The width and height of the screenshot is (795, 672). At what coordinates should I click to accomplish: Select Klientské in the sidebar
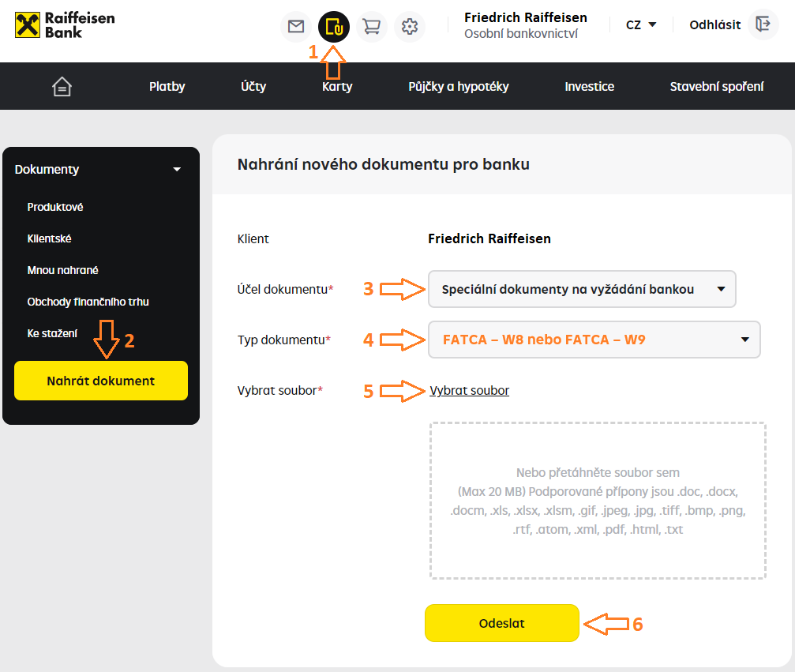pos(49,238)
